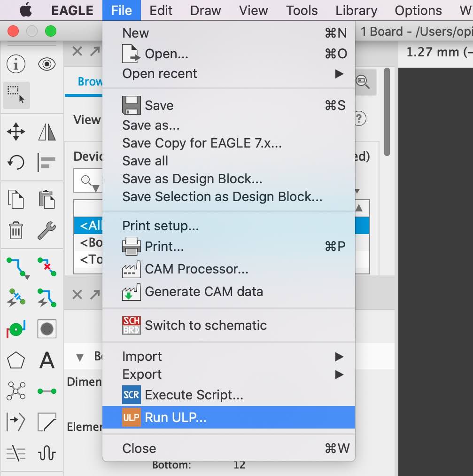Expand the Import submenu
Screen dimensions: 473x476
pyautogui.click(x=228, y=356)
